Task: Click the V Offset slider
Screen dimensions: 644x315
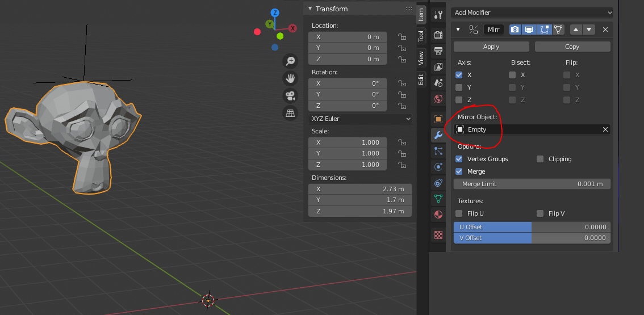Action: click(532, 238)
